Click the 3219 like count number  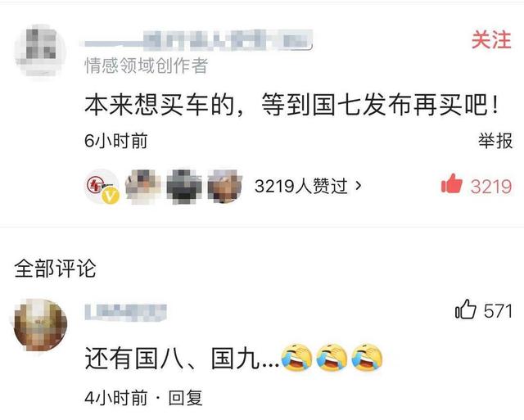point(491,186)
